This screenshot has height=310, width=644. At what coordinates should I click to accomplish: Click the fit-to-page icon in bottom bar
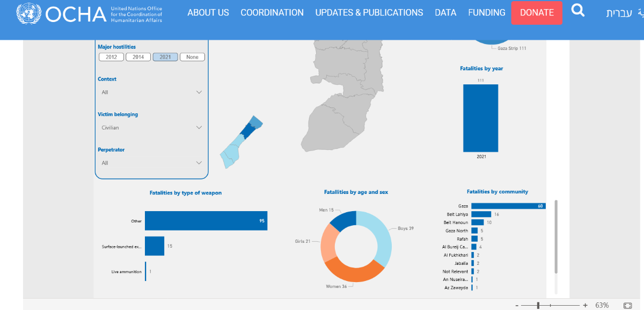(x=627, y=305)
